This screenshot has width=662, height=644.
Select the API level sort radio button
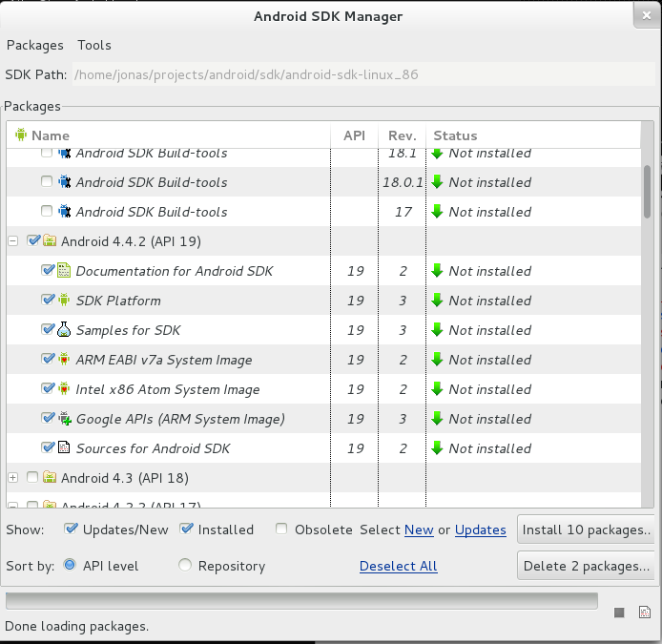70,565
